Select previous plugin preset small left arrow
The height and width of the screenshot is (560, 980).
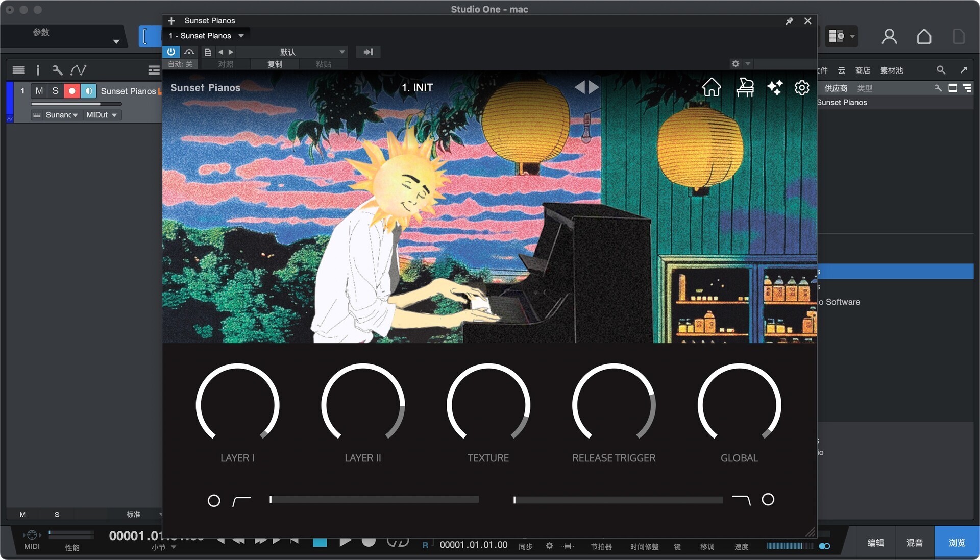pyautogui.click(x=220, y=52)
